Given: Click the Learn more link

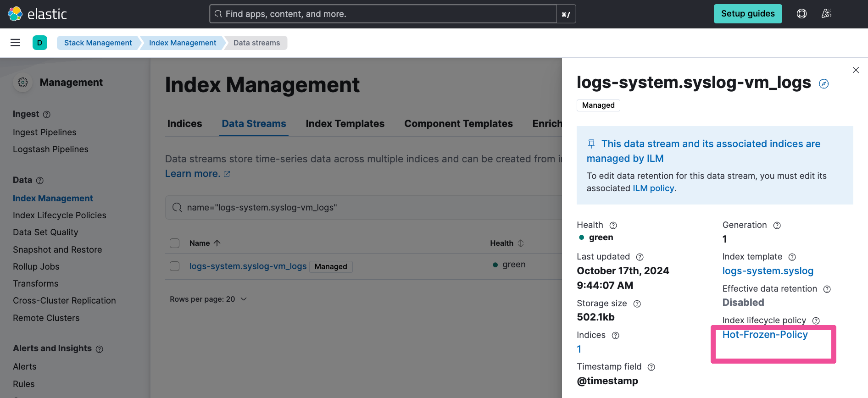Looking at the screenshot, I should 192,174.
